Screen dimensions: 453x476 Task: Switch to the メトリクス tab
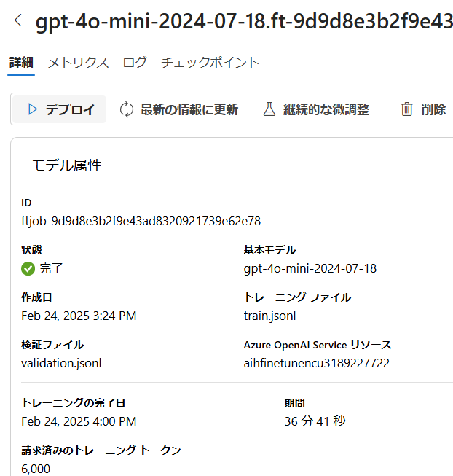[x=78, y=63]
